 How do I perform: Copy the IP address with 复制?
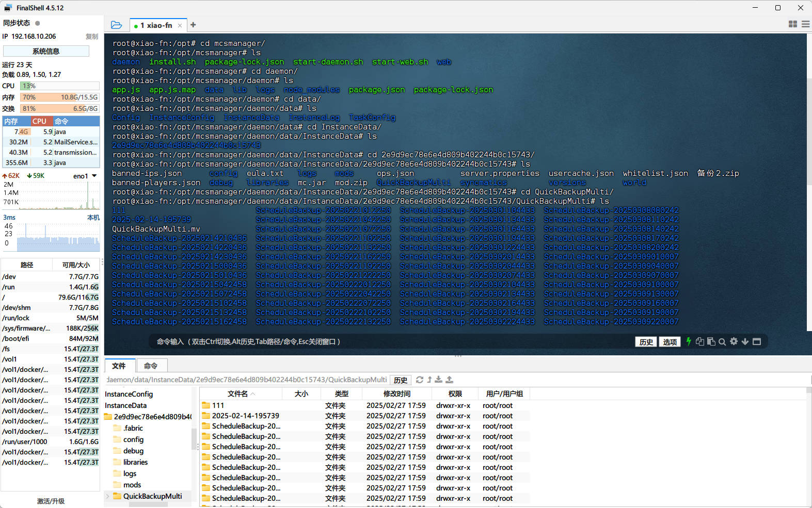pos(92,37)
